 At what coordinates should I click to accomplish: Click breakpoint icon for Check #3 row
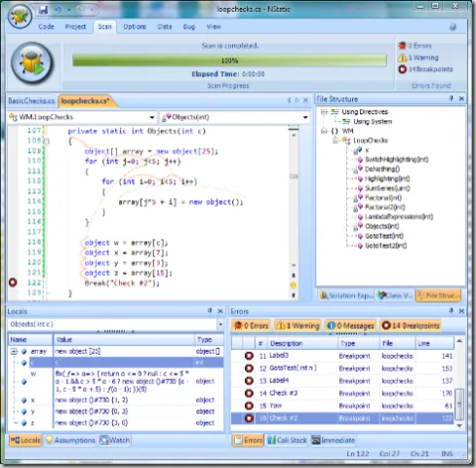(x=249, y=393)
